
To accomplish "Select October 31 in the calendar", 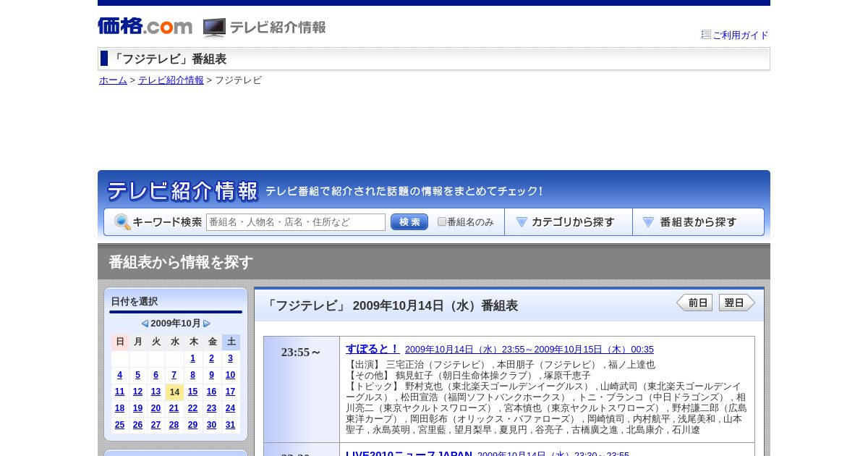I will (x=230, y=425).
